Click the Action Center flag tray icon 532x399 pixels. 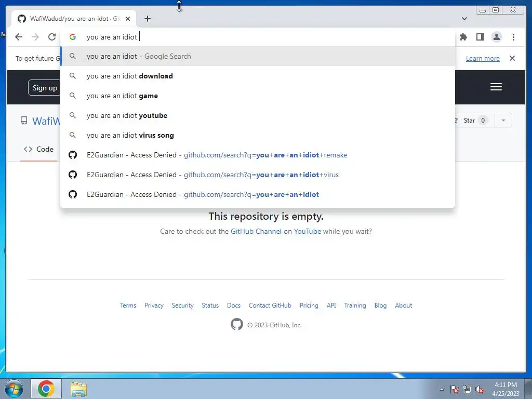tap(455, 389)
